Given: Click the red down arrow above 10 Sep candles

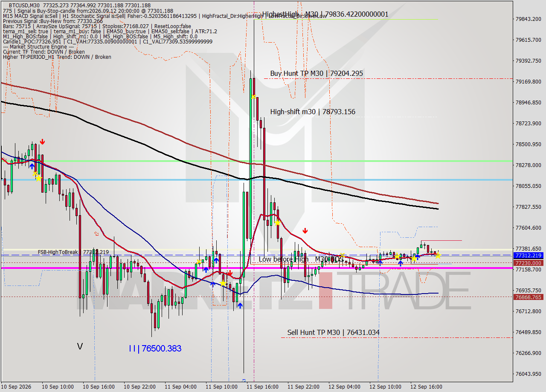Looking at the screenshot, I should tap(42, 141).
